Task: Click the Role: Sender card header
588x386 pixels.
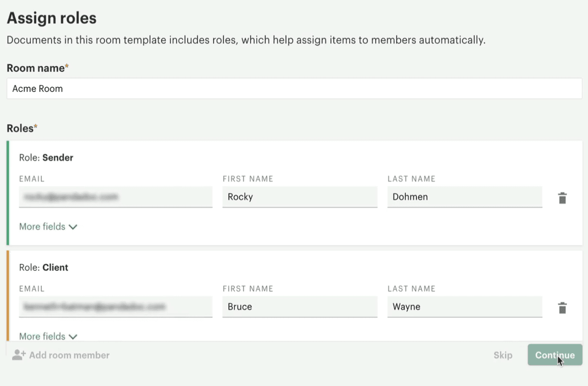Action: point(46,157)
